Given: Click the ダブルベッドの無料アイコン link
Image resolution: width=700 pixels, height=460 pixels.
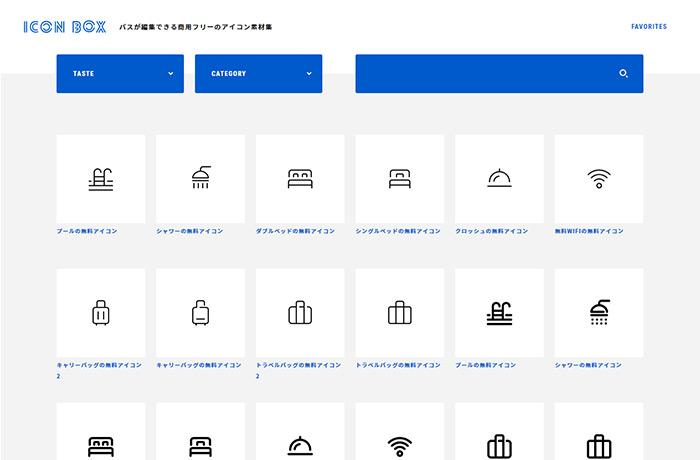Looking at the screenshot, I should (295, 231).
